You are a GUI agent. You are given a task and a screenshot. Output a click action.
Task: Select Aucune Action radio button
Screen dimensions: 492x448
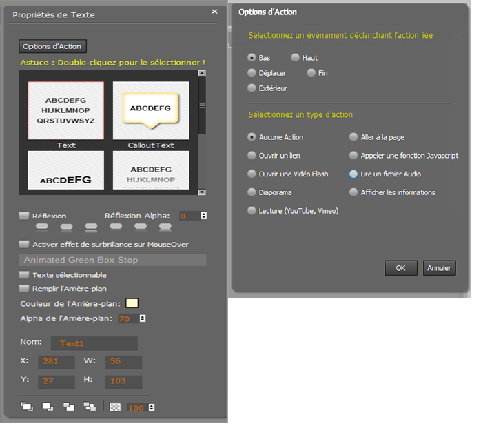click(252, 137)
